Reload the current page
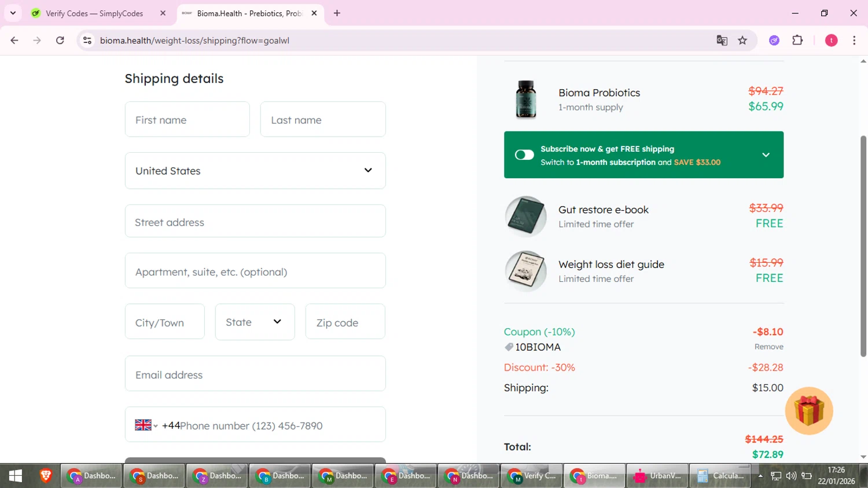This screenshot has height=488, width=868. click(x=60, y=41)
